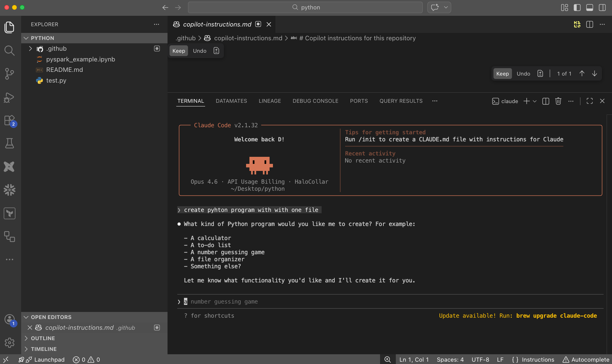The image size is (612, 364).
Task: Kill the claude terminal with trash icon
Action: pos(558,101)
